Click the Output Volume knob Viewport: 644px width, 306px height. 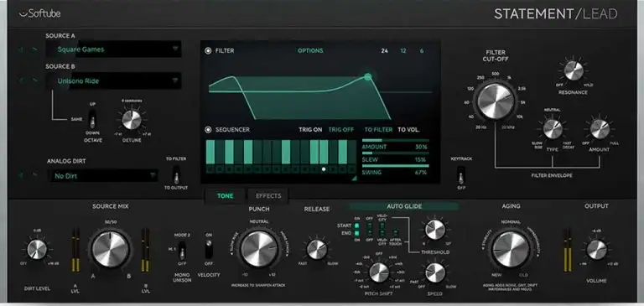tap(596, 249)
